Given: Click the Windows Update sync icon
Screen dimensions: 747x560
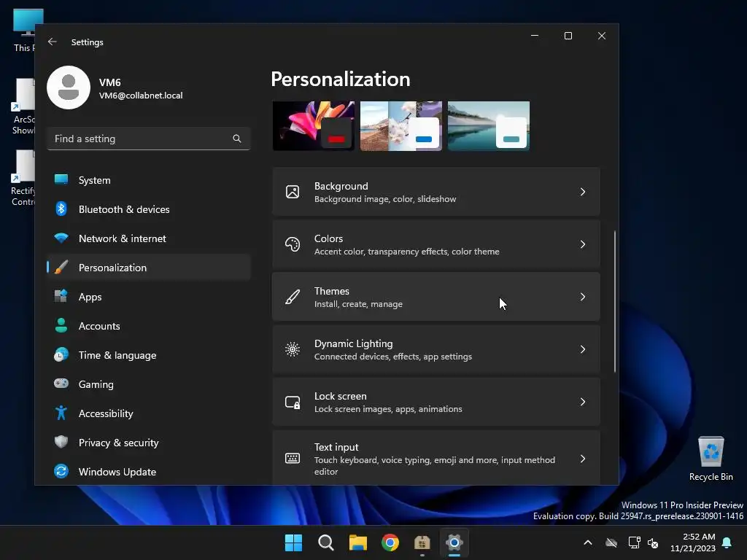Looking at the screenshot, I should [x=61, y=471].
